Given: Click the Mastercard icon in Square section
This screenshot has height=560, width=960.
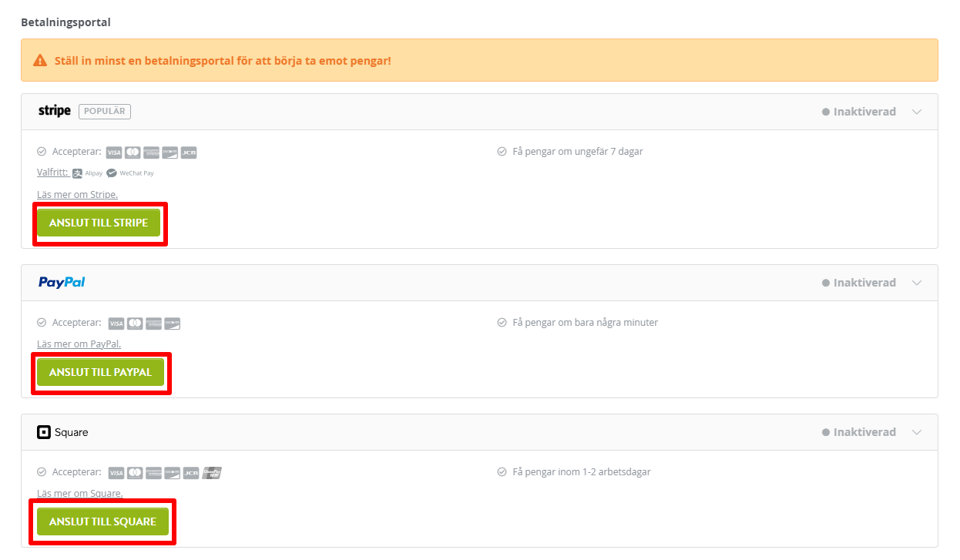Looking at the screenshot, I should [x=135, y=472].
